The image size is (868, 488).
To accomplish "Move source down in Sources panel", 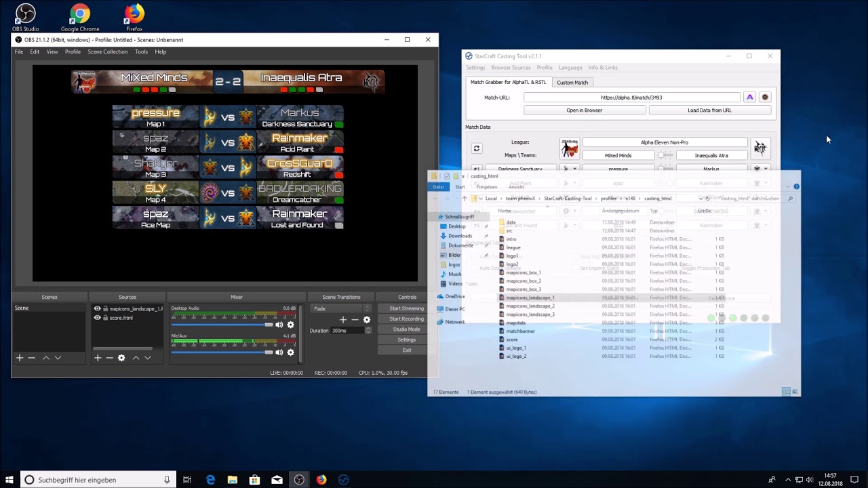I will click(x=147, y=358).
